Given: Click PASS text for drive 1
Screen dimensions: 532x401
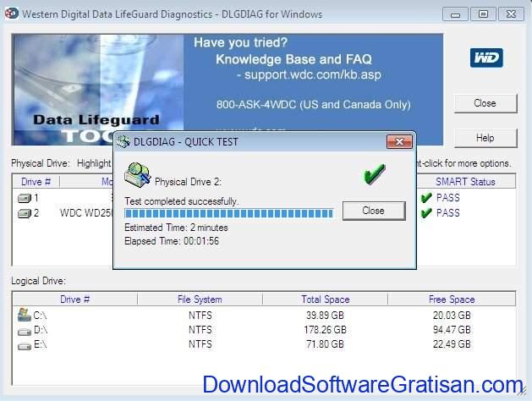Looking at the screenshot, I should tap(448, 197).
